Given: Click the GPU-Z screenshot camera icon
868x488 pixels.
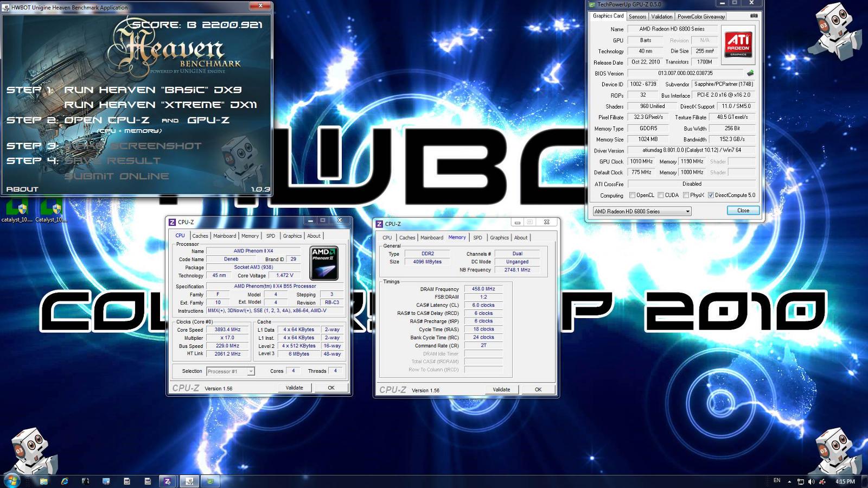Looking at the screenshot, I should point(754,16).
